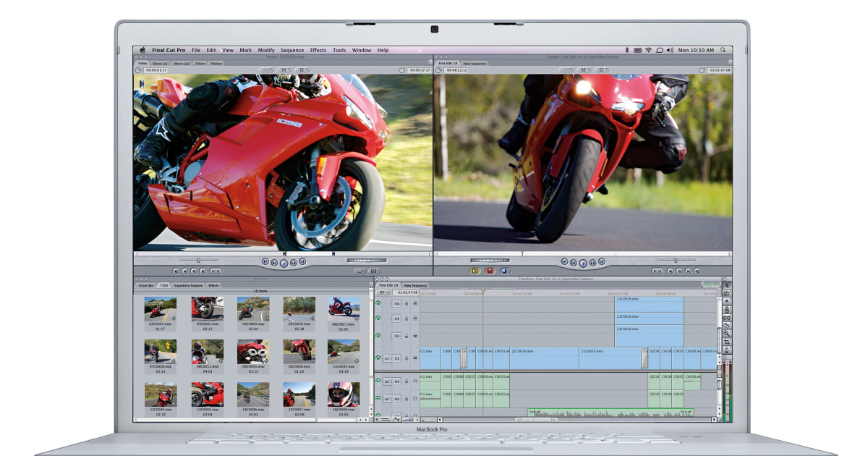
Task: Open Generator pop-up in Viewer
Action: (374, 271)
